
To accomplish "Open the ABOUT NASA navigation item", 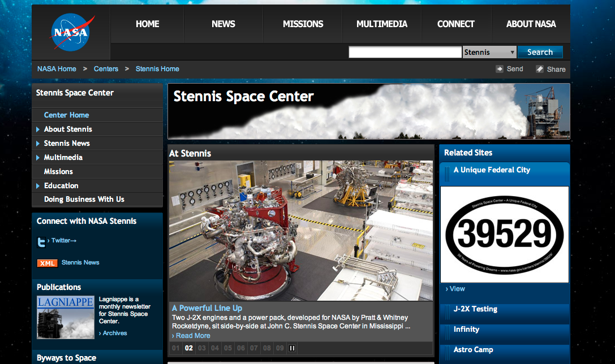I will coord(531,24).
